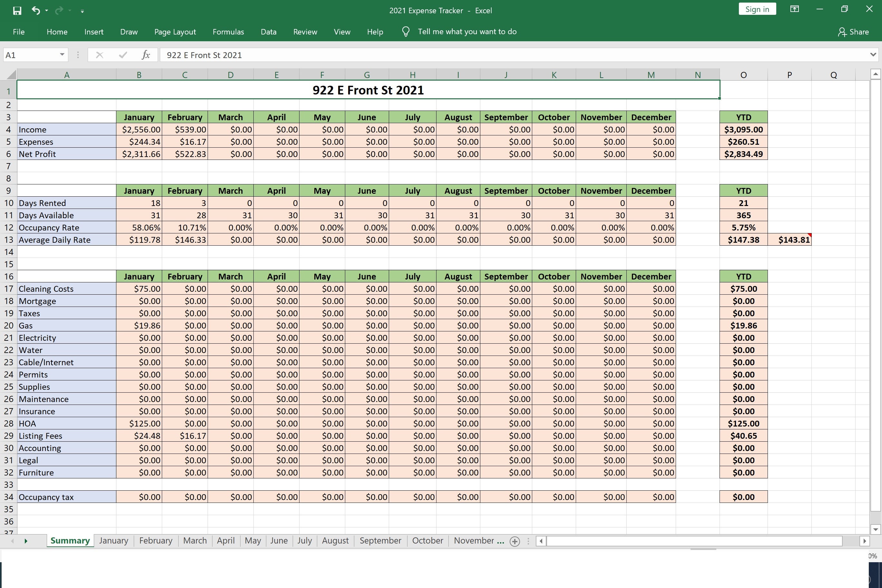Select YTD Net Profit cell $2,834.49
This screenshot has width=882, height=588.
pyautogui.click(x=743, y=154)
